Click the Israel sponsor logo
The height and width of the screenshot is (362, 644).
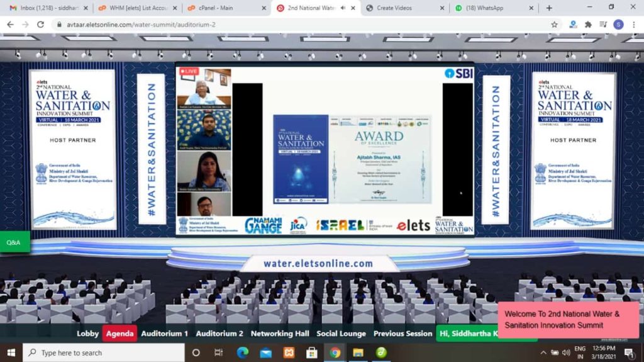pyautogui.click(x=340, y=225)
